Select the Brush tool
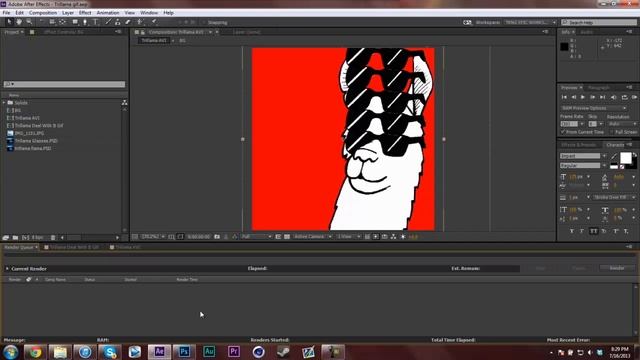Viewport: 640px width, 360px height. click(x=108, y=22)
